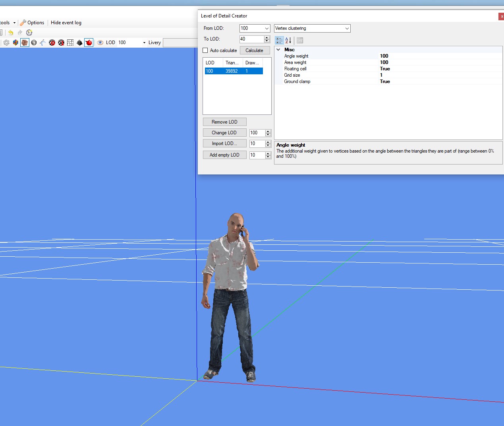This screenshot has width=504, height=426.
Task: Click the Remove LOD button
Action: click(224, 122)
